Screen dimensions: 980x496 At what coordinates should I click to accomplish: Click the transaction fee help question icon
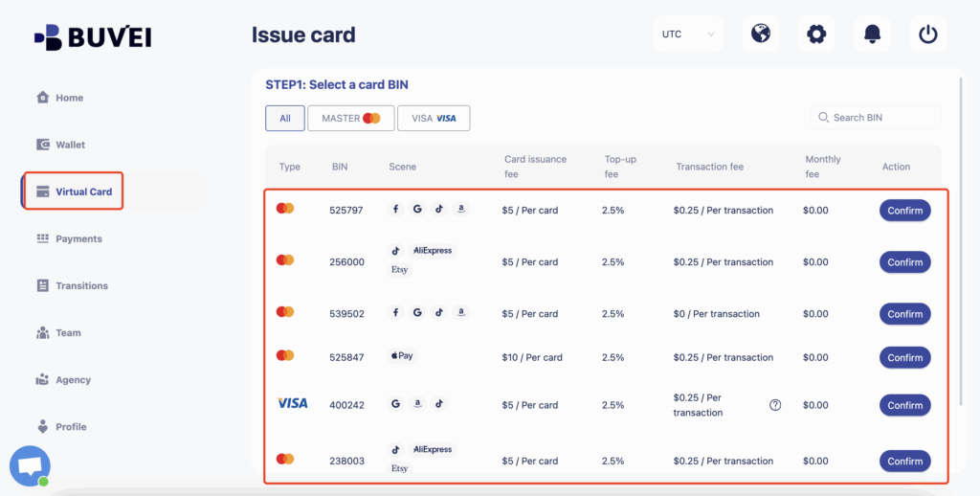[x=775, y=405]
